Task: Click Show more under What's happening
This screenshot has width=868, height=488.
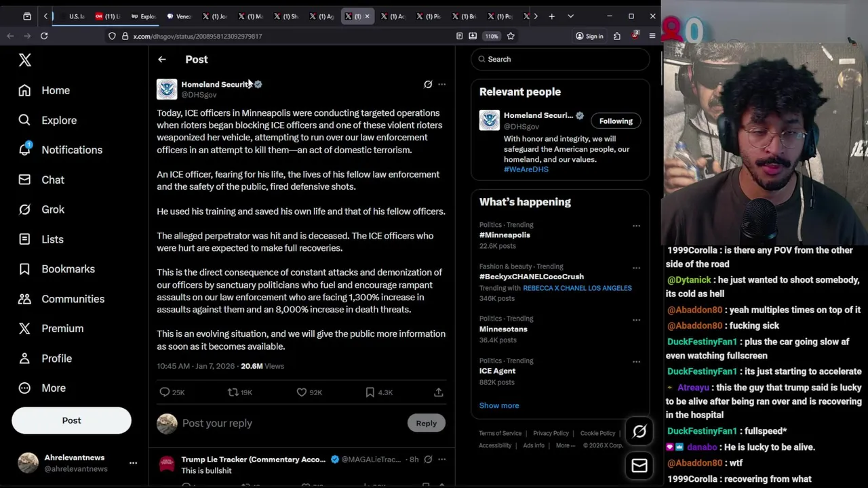Action: [x=499, y=405]
